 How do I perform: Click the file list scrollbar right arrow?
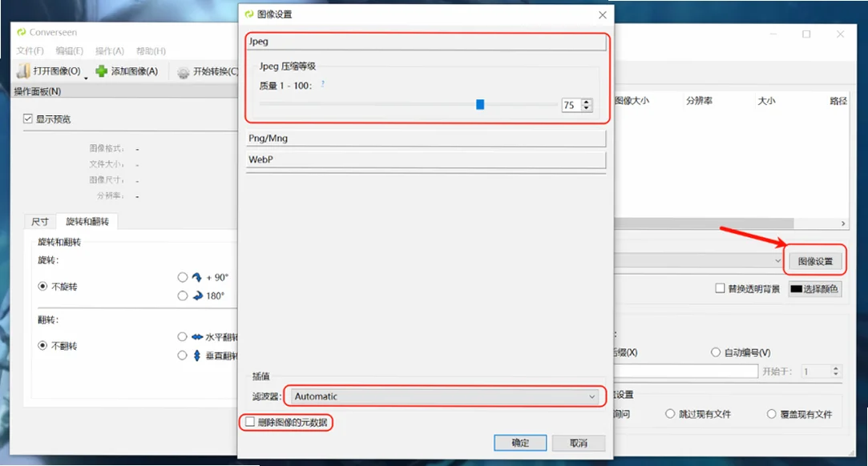(843, 223)
